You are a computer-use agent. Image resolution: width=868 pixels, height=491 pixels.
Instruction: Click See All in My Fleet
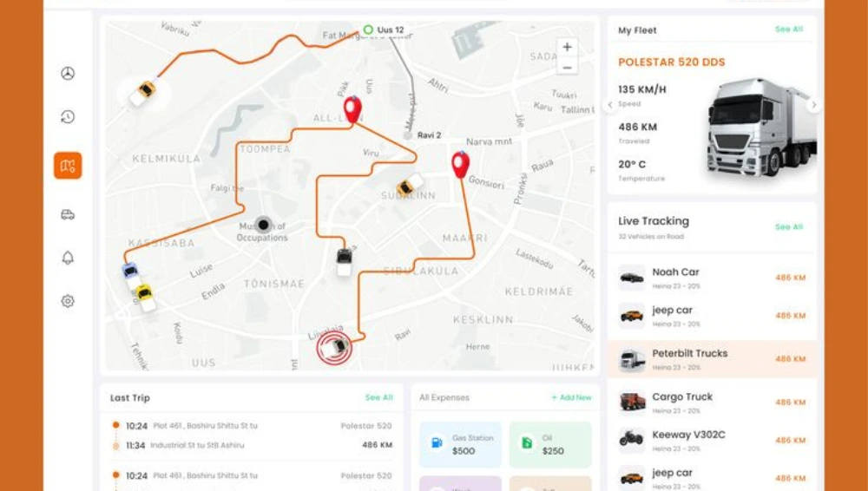[x=789, y=29]
